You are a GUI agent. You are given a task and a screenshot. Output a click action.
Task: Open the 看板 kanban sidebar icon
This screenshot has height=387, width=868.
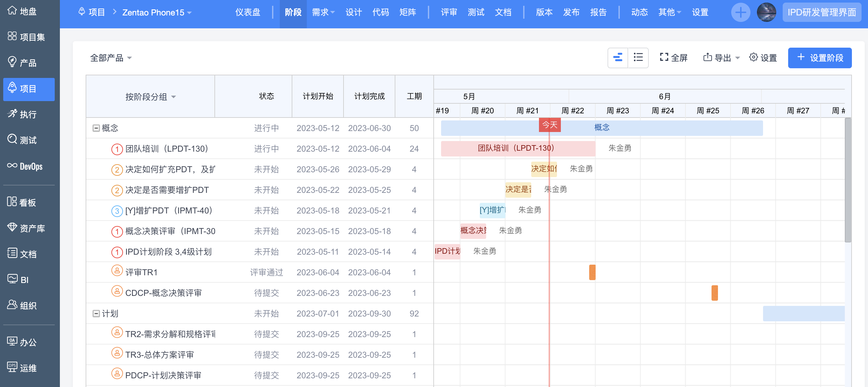coord(12,202)
